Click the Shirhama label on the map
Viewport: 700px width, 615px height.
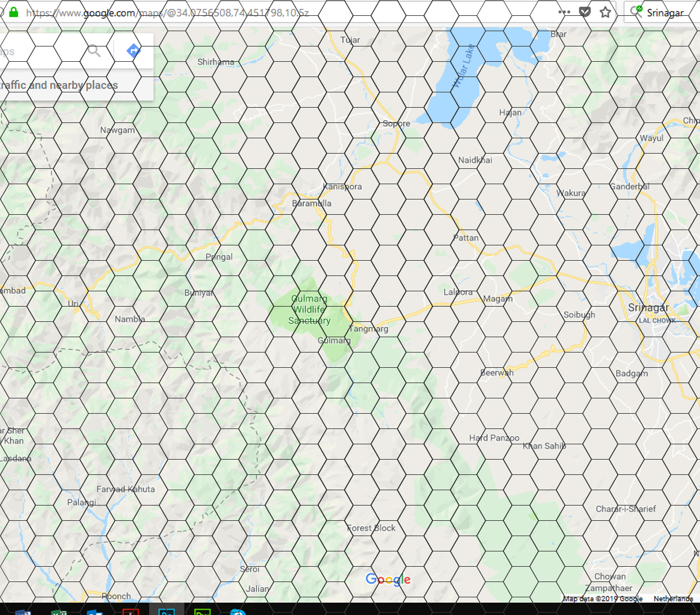point(216,62)
